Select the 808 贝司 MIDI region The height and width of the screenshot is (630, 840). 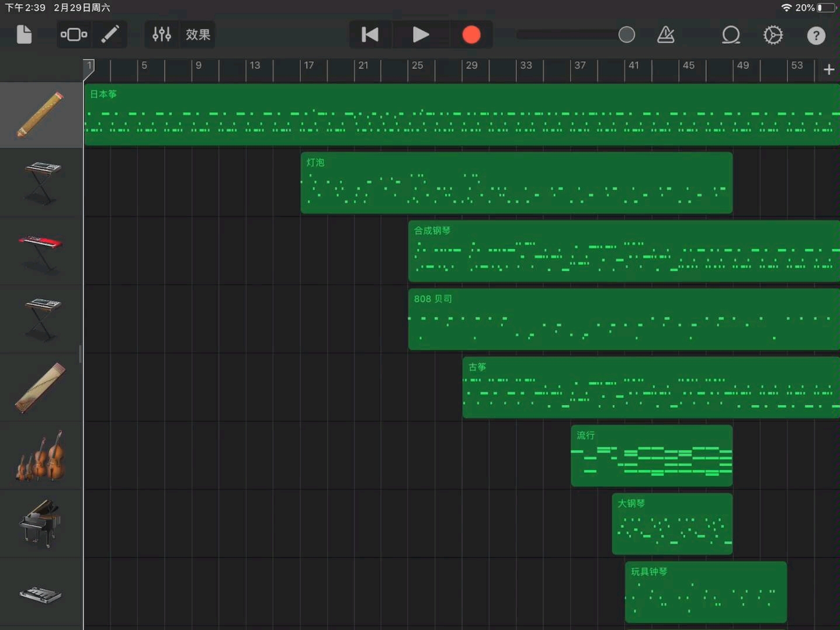point(624,320)
